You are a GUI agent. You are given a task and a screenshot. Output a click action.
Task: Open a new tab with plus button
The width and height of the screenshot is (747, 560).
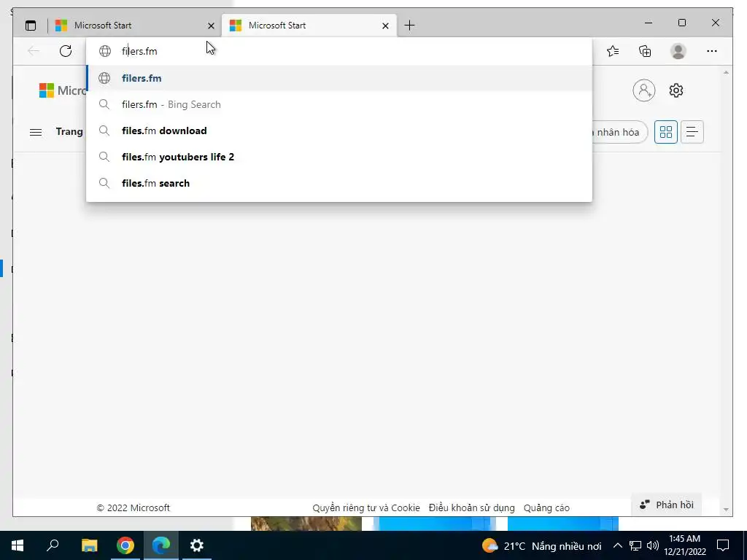pyautogui.click(x=409, y=26)
